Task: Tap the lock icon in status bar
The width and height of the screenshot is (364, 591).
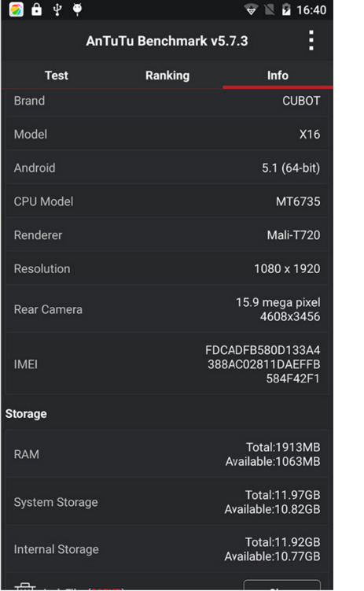Action: [x=36, y=9]
